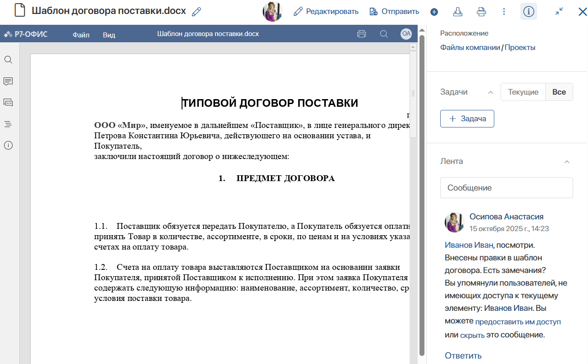
Task: Click the OA user badge in the editor
Action: point(406,34)
